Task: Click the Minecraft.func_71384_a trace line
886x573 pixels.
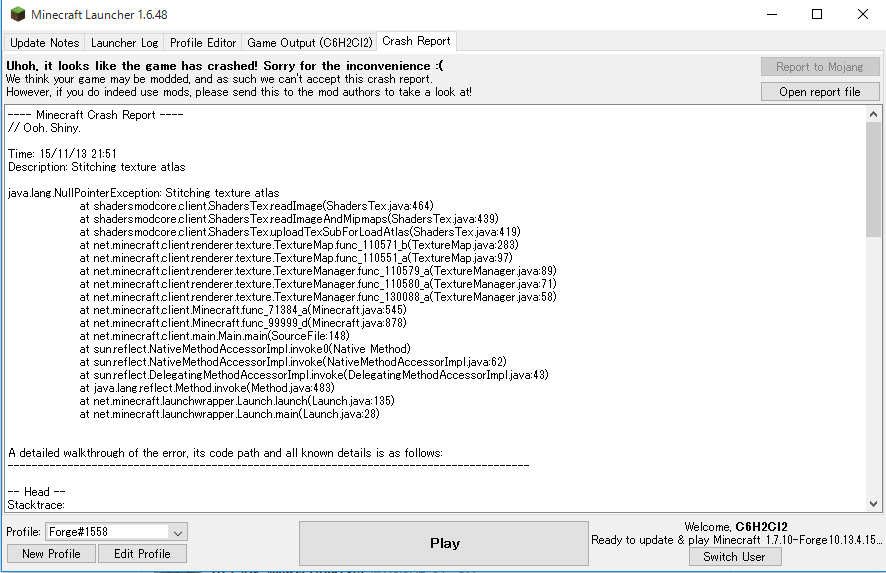Action: coord(243,310)
